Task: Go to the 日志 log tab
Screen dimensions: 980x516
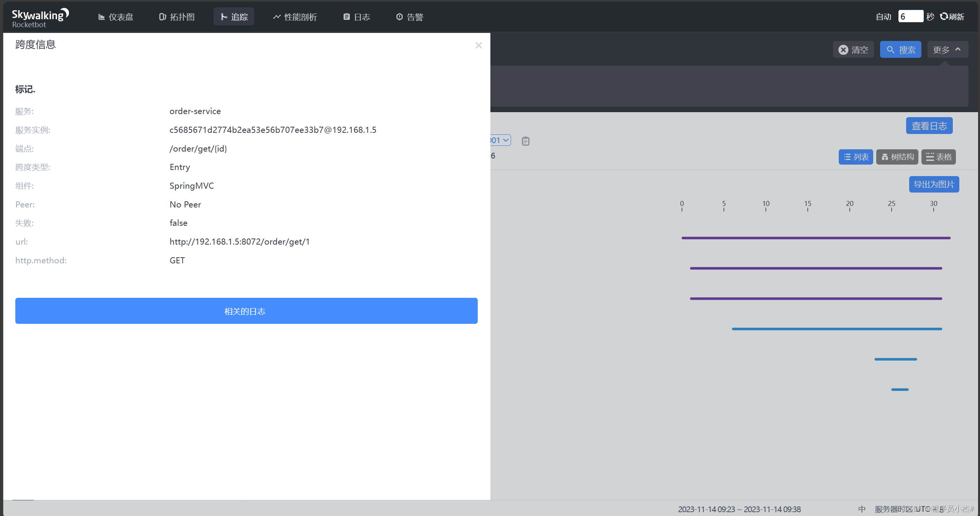Action: click(x=356, y=17)
